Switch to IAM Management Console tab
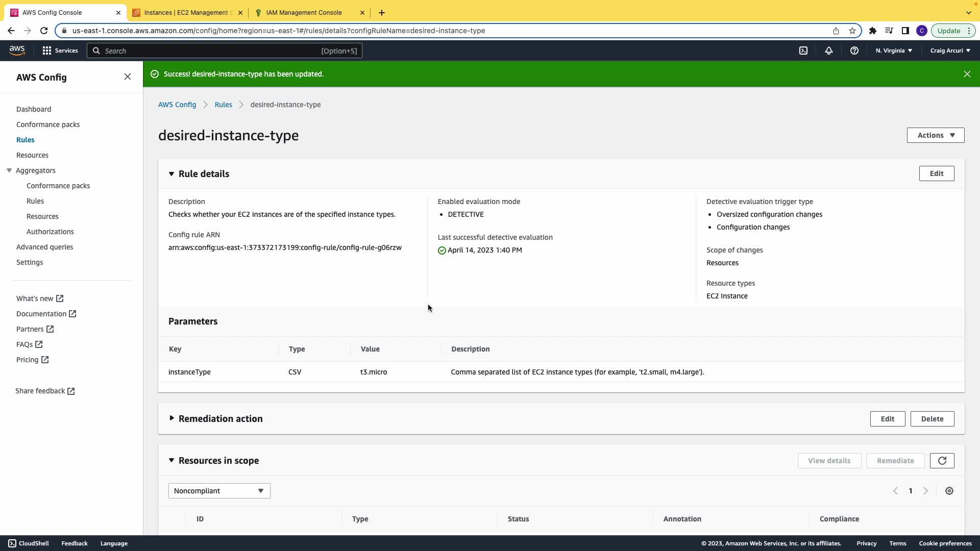 [x=304, y=13]
